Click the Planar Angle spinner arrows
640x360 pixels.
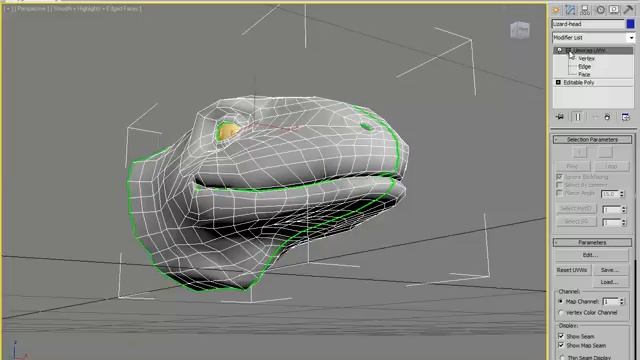coord(622,194)
